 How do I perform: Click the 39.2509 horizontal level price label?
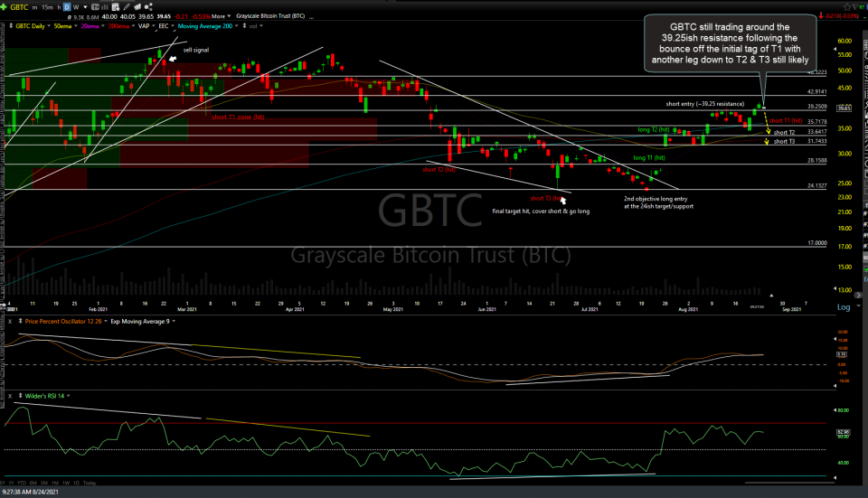coord(817,107)
